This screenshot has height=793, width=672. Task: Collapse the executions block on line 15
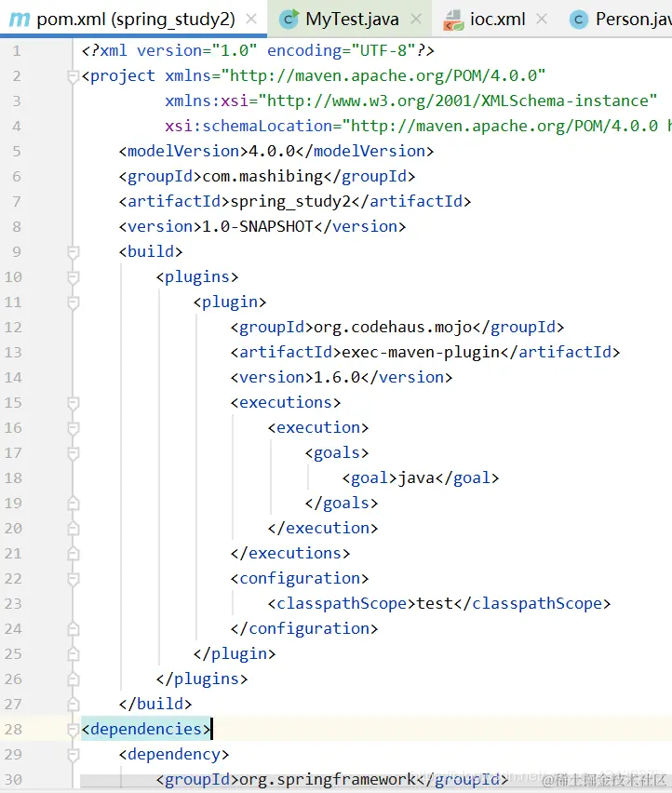tap(74, 403)
